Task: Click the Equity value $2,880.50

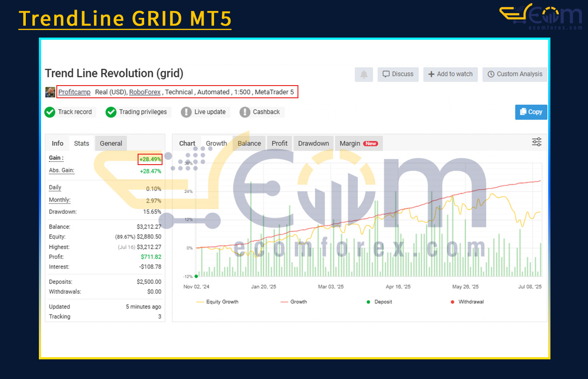Action: tap(149, 237)
